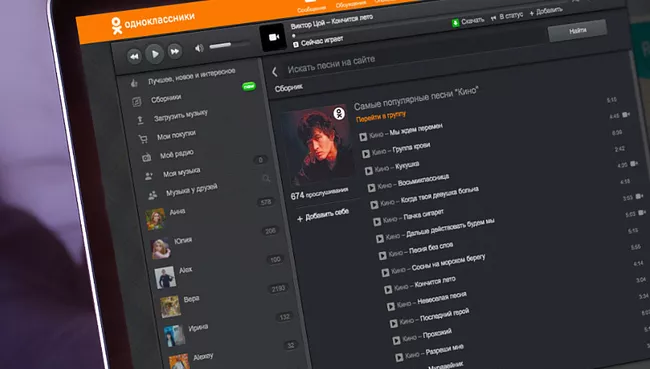This screenshot has width=650, height=369.
Task: Open 'Моё радио' in sidebar
Action: pyautogui.click(x=177, y=154)
